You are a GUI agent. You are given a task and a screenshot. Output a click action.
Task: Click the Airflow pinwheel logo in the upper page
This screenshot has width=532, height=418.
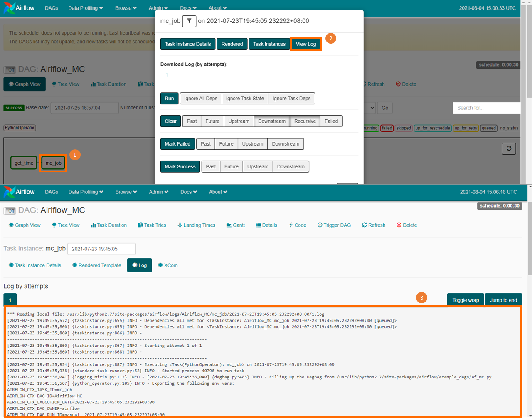[x=9, y=8]
